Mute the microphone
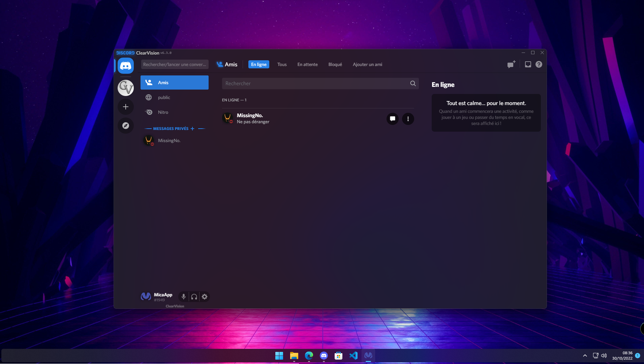Screen dimensions: 644x364 click(x=184, y=297)
